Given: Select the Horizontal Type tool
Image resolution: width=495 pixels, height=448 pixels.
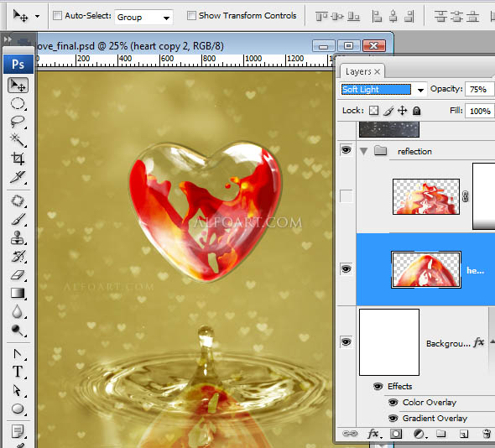Looking at the screenshot, I should [18, 372].
